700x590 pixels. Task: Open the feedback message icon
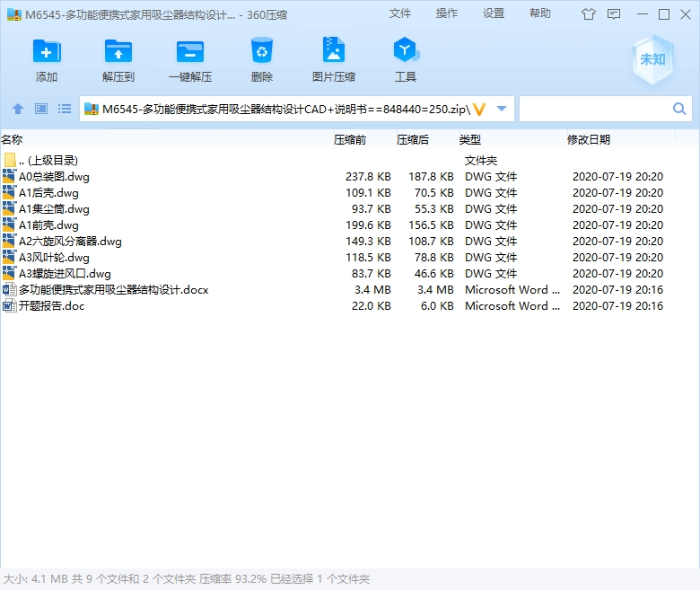click(x=614, y=14)
